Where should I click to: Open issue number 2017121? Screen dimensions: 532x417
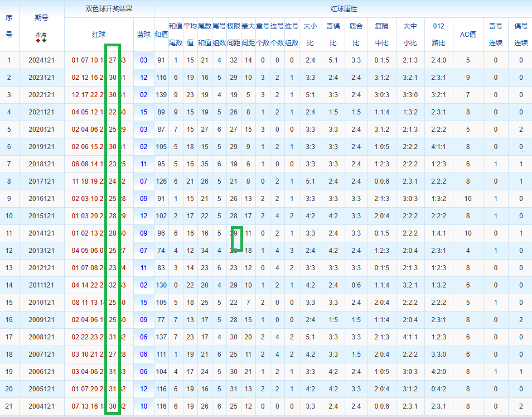coord(41,181)
